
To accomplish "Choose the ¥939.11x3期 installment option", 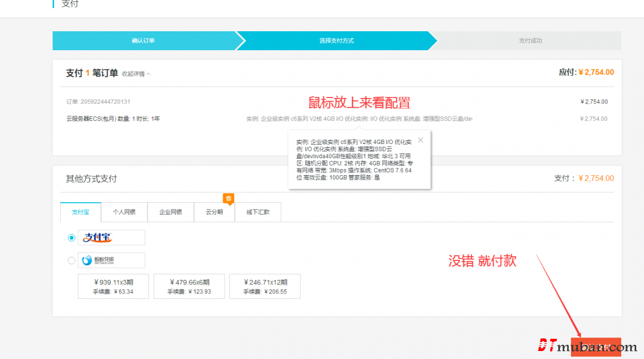I will coord(113,286).
